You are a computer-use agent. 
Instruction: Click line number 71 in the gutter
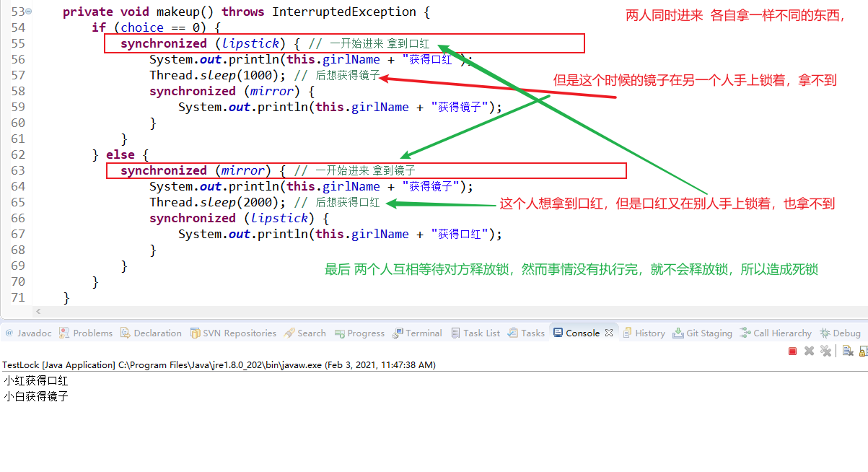coord(17,297)
